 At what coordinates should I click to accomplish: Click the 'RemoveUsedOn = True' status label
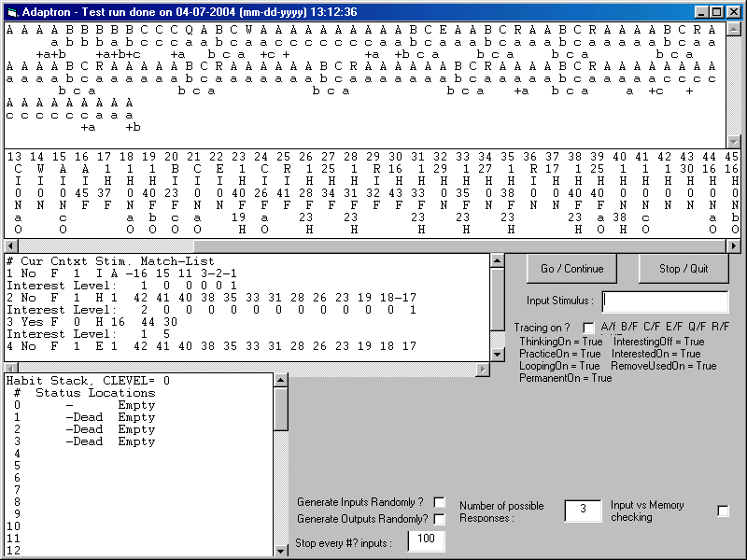(664, 366)
